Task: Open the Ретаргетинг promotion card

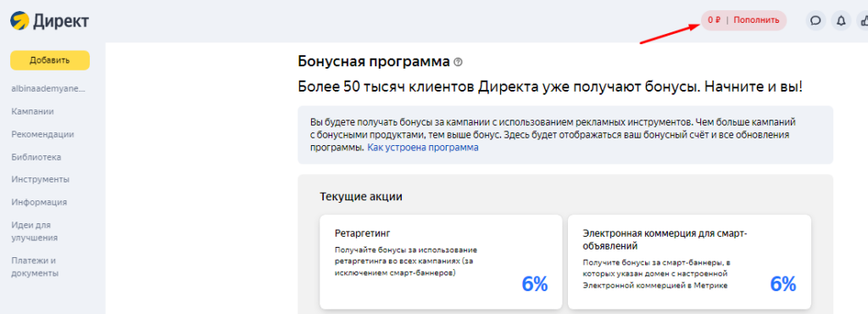Action: tap(439, 262)
